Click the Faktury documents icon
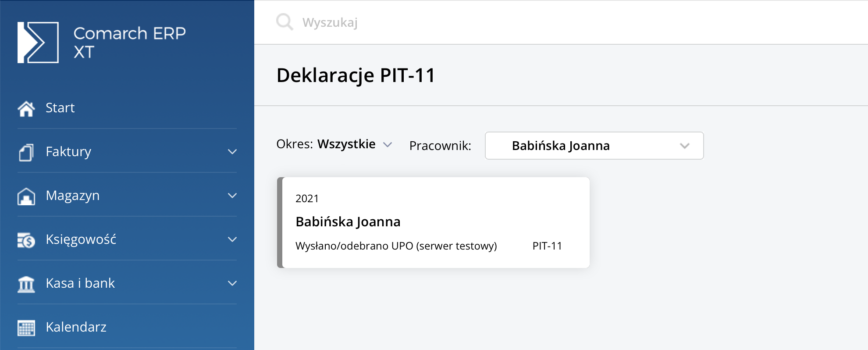This screenshot has width=868, height=350. 26,152
